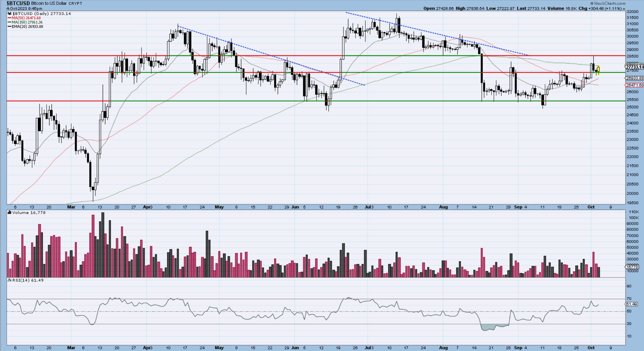Click the candlestick icon beside $BTCUSD (Daily)

point(10,14)
